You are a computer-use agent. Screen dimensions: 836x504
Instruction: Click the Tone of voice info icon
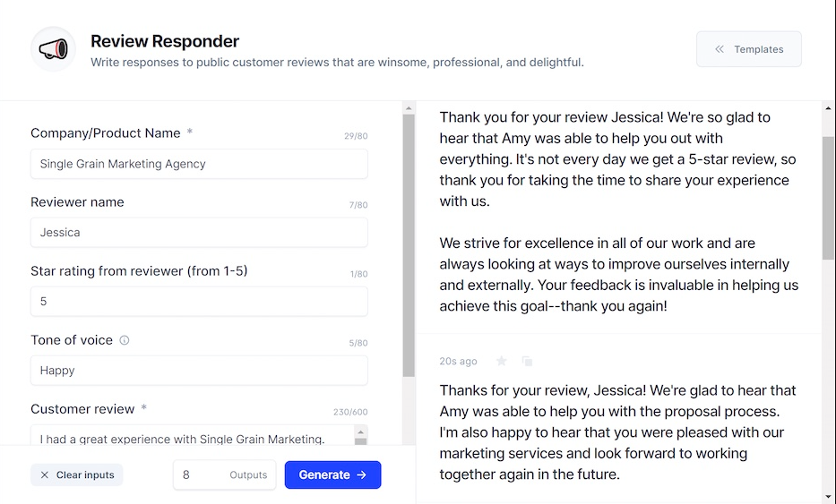(125, 340)
